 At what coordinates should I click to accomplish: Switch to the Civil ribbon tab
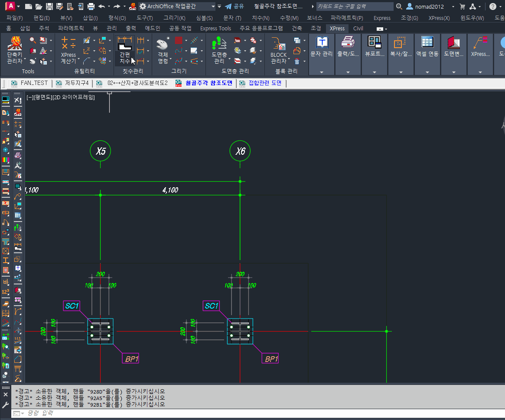pyautogui.click(x=358, y=28)
